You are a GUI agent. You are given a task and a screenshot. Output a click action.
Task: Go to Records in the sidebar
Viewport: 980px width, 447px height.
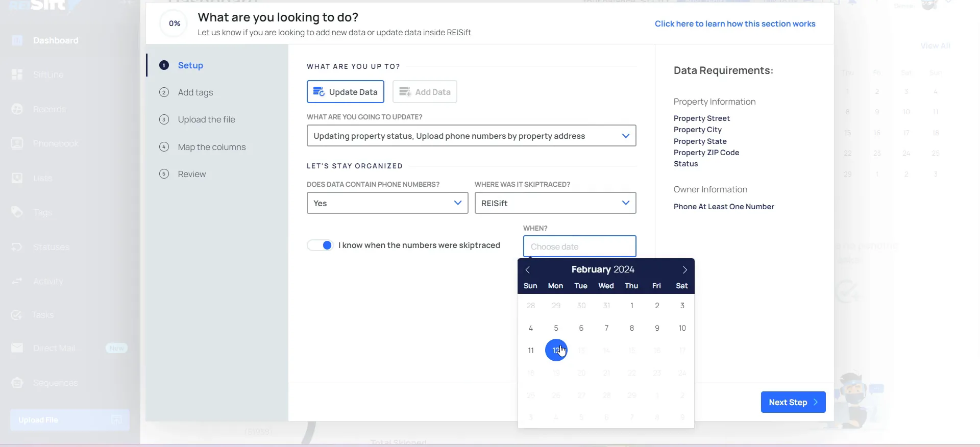click(x=49, y=109)
